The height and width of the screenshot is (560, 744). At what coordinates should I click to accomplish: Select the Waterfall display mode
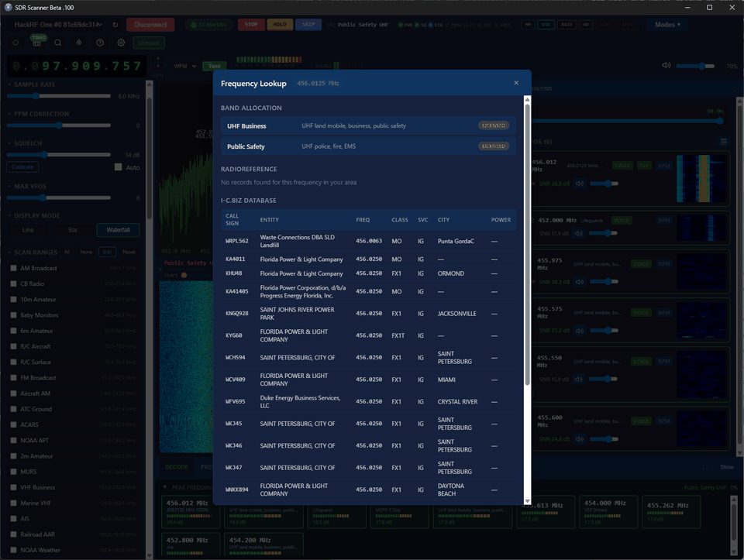[118, 230]
